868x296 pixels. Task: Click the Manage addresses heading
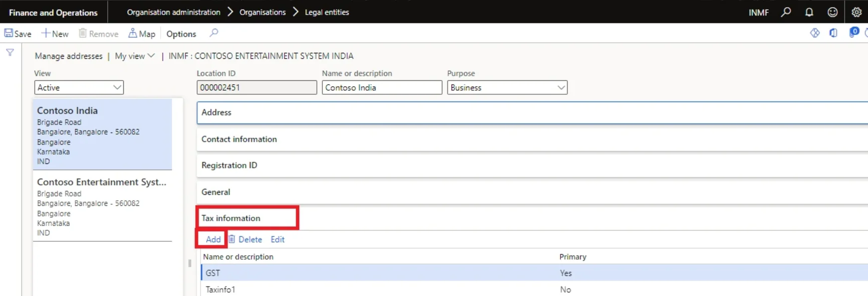coord(68,56)
